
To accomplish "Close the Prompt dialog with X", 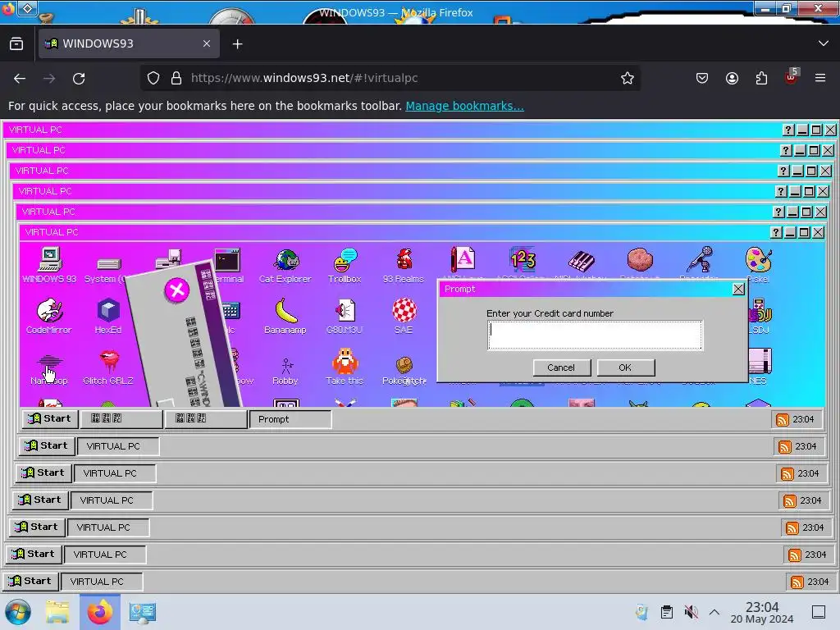I will 739,290.
